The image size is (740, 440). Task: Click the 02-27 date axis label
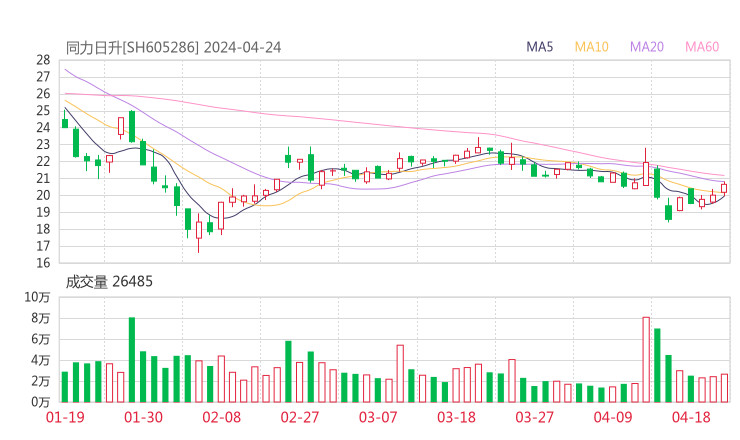(x=300, y=417)
